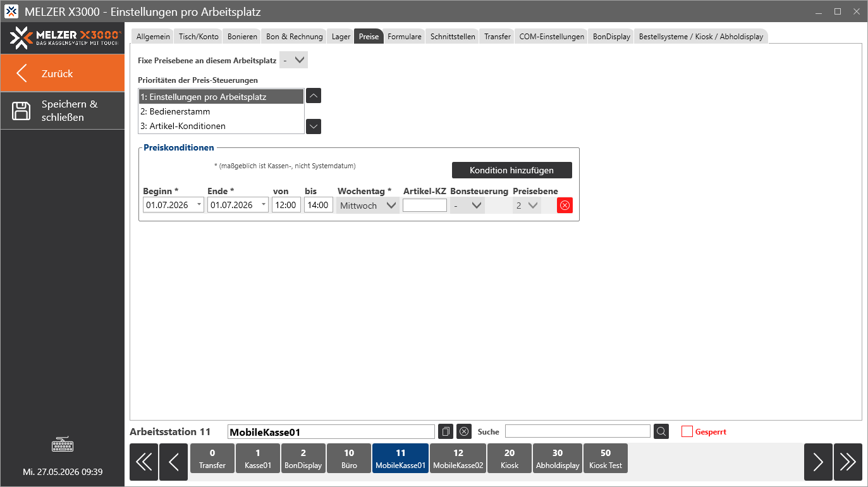Jump to last workstation page (double right arrow)
Viewport: 868px width, 487px height.
coord(848,462)
